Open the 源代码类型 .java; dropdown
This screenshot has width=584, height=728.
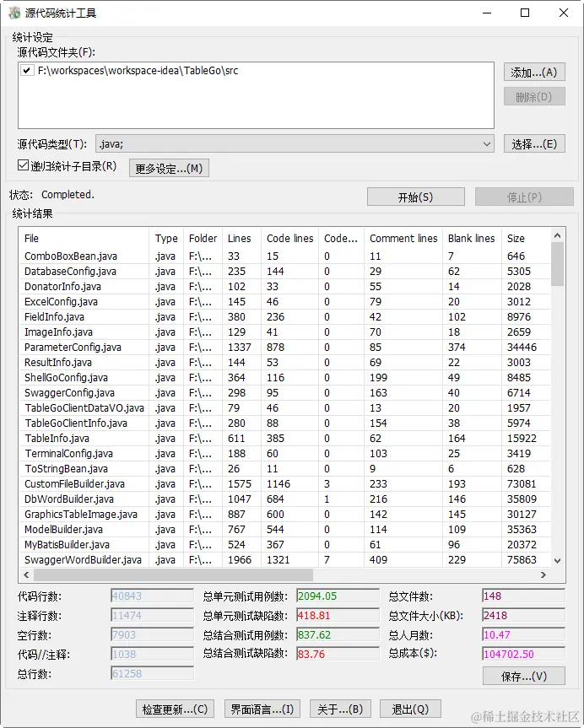pyautogui.click(x=295, y=144)
